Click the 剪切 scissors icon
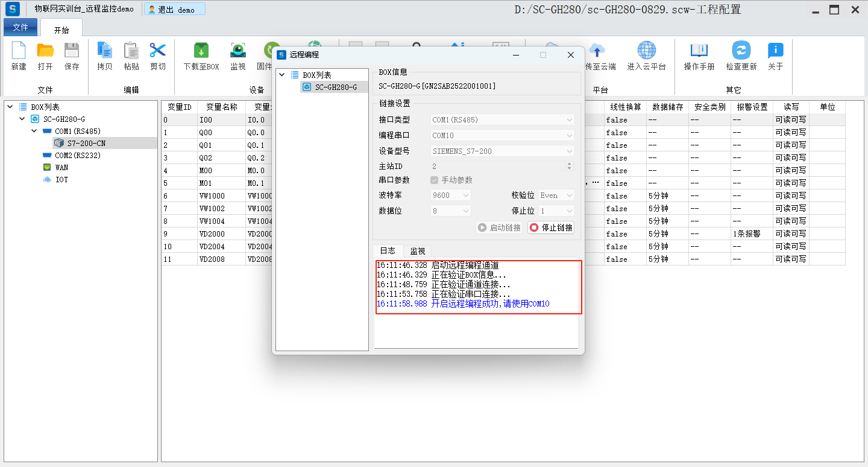This screenshot has width=868, height=467. point(158,51)
